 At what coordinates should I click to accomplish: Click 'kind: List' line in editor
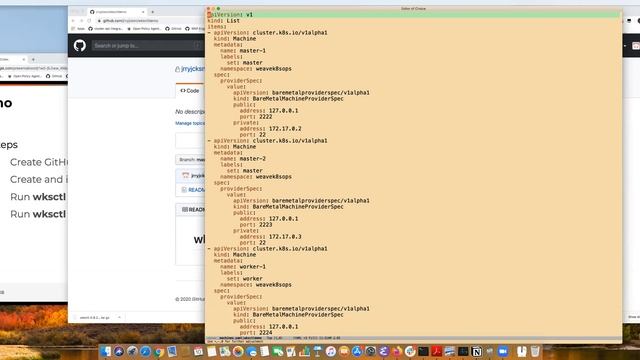[223, 21]
